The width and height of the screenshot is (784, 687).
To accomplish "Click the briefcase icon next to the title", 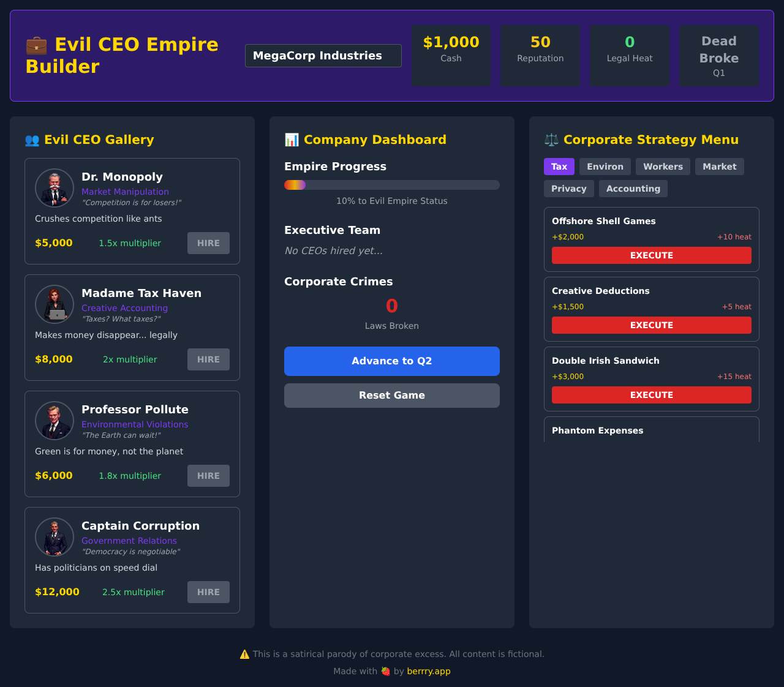I will pyautogui.click(x=36, y=45).
